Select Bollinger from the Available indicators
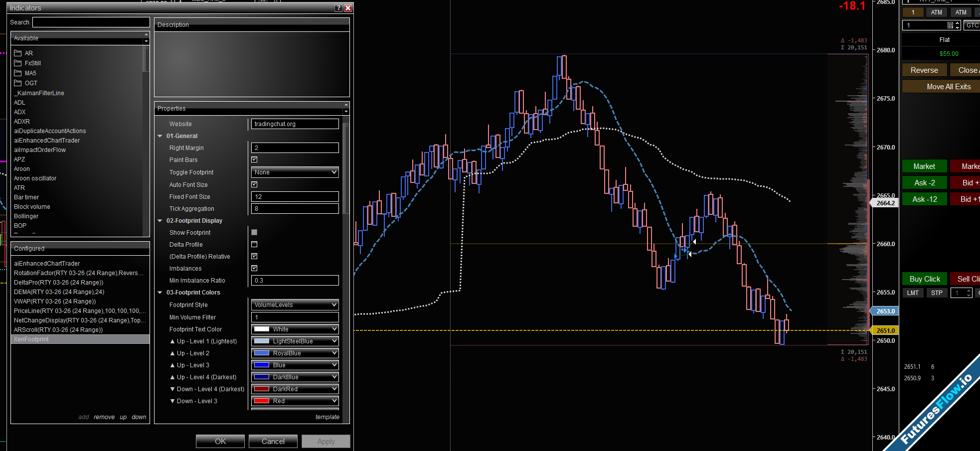Viewport: 980px width, 451px height. coord(26,216)
